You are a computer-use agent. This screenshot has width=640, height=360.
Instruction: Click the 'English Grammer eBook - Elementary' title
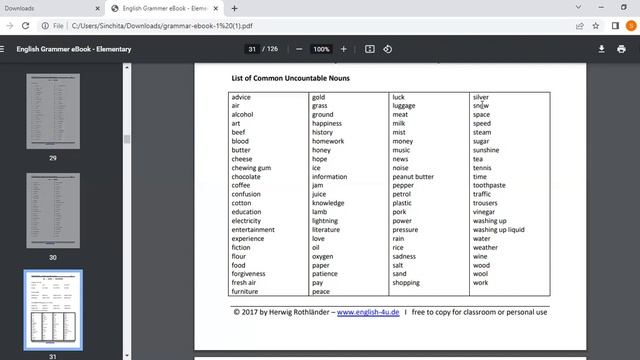tap(74, 49)
